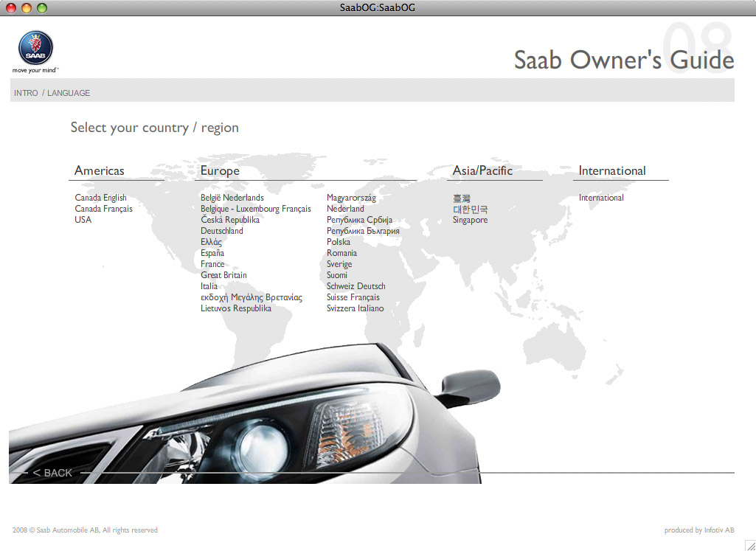Select Schweiz Deutsch

[x=356, y=286]
